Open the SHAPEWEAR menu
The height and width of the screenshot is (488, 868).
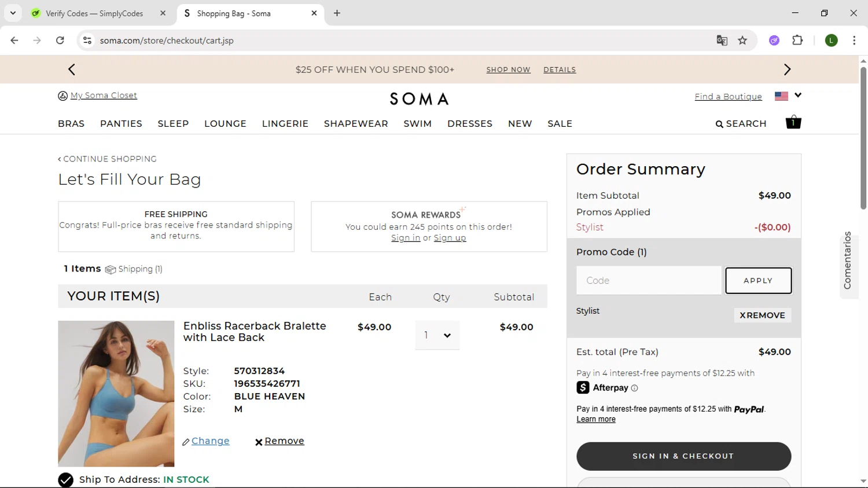point(356,124)
